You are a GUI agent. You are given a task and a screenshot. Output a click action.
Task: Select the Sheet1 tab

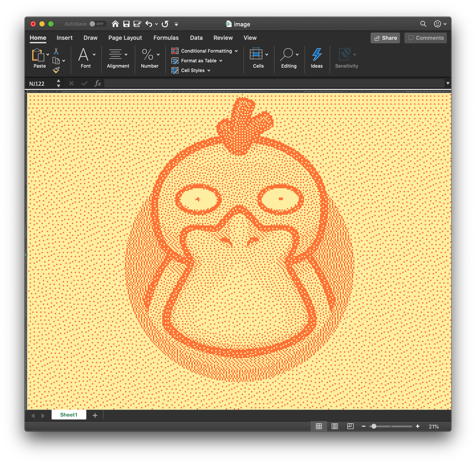[69, 415]
